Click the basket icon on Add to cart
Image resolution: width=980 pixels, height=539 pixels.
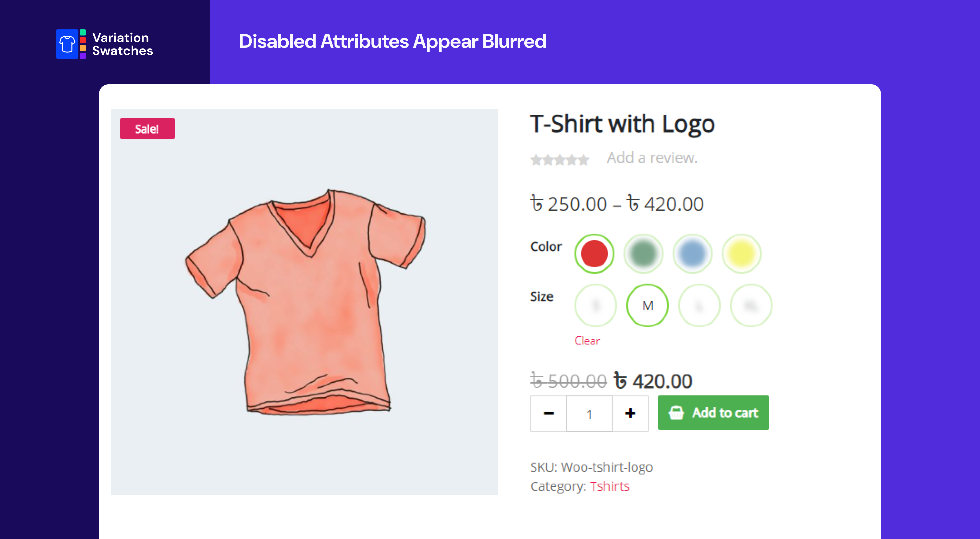pos(676,413)
